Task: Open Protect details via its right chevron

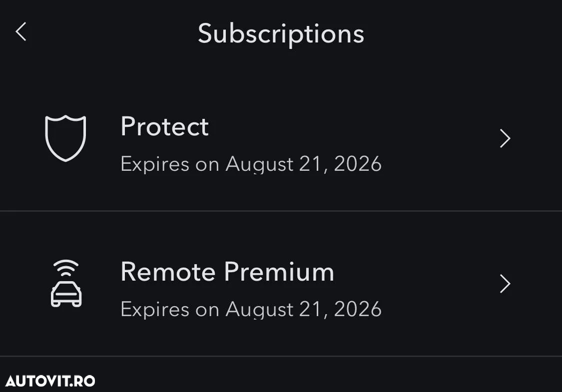Action: (505, 138)
